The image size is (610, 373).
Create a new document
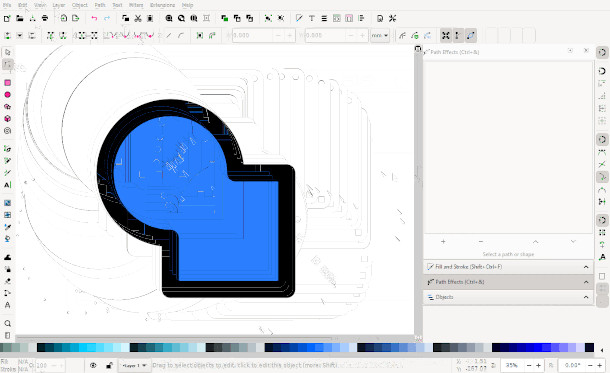(7, 18)
